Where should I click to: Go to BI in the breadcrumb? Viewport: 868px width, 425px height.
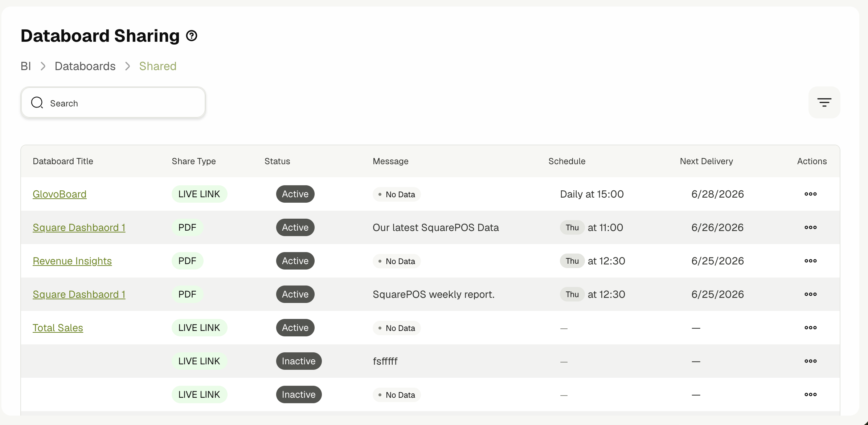[26, 66]
